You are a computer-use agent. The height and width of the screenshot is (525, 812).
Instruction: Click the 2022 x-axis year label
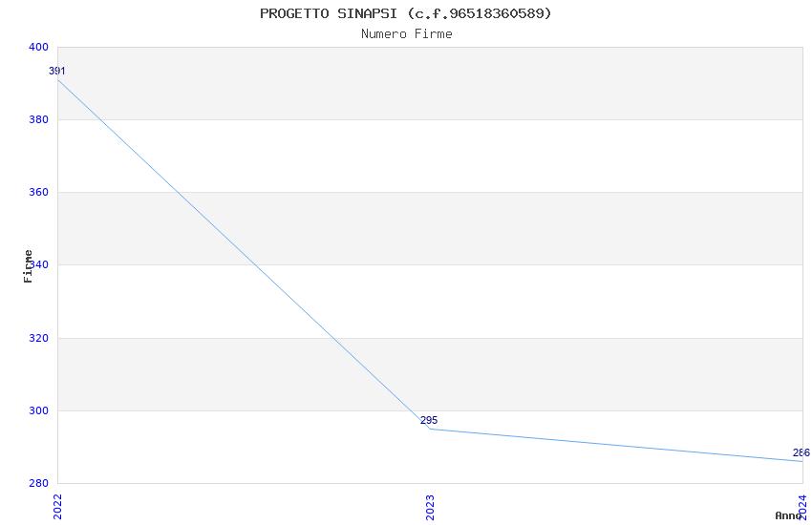(57, 506)
